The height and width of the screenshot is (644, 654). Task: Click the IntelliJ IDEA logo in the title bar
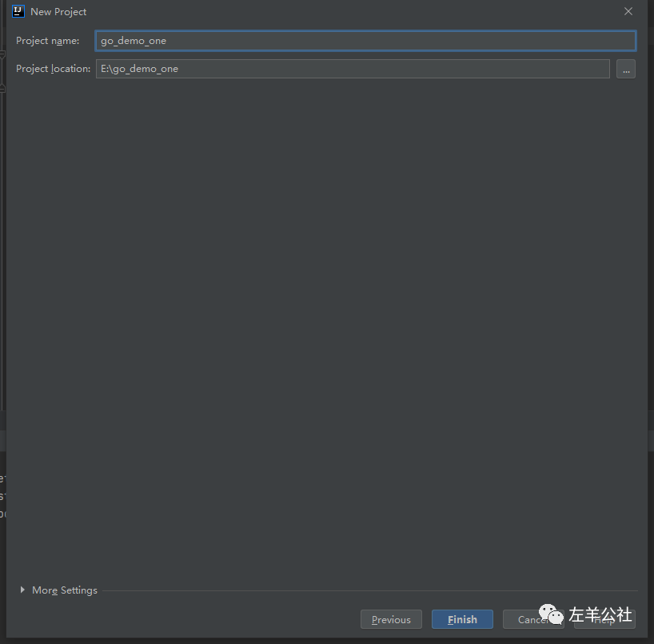click(18, 11)
